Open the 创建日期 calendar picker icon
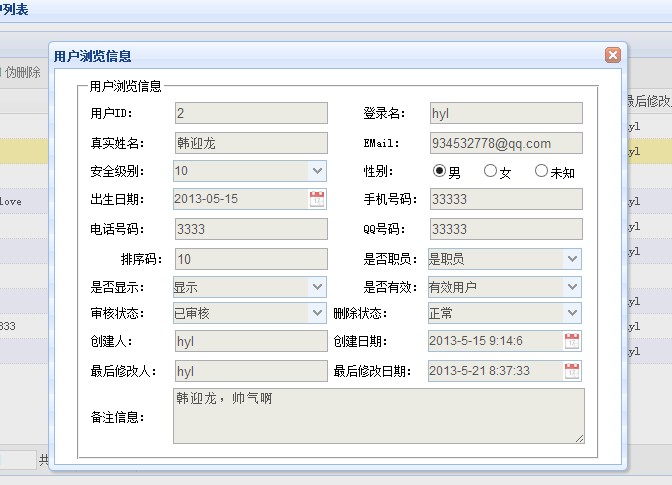Screen dimensions: 672x485 pos(572,341)
